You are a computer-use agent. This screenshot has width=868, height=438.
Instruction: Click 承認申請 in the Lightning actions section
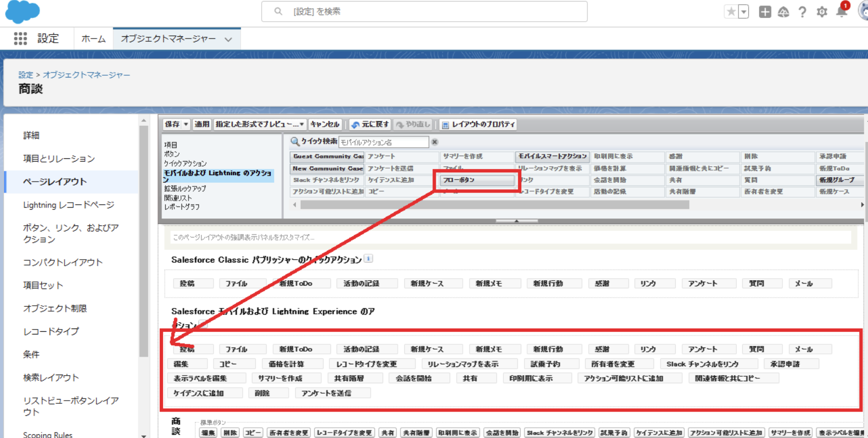791,364
